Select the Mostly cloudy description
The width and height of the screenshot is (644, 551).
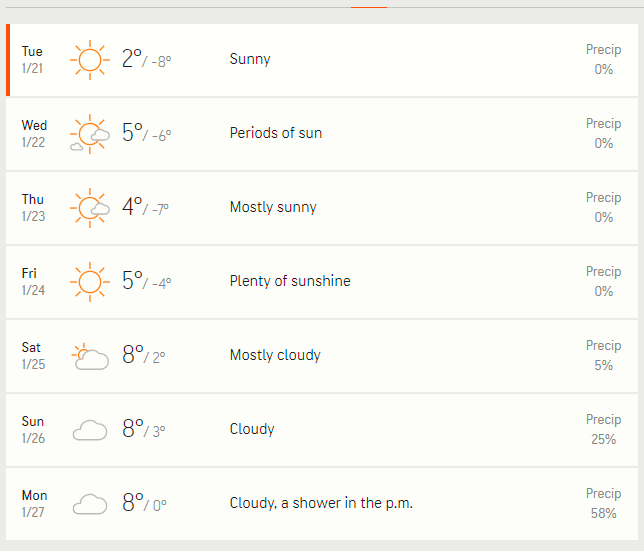(x=275, y=355)
